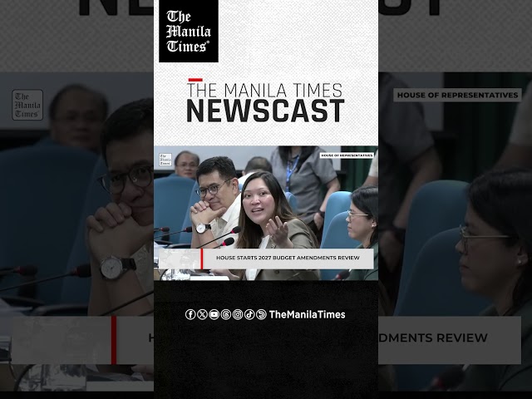Click the faded Manila Times logo at left background
Screen dimensions: 532x399
[27, 105]
